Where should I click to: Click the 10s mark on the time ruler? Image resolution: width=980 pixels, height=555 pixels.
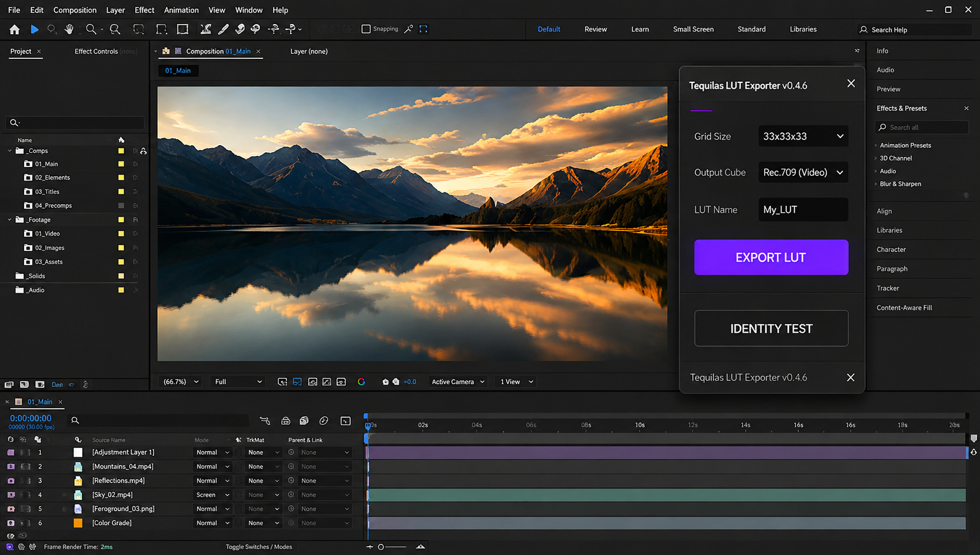pos(639,425)
